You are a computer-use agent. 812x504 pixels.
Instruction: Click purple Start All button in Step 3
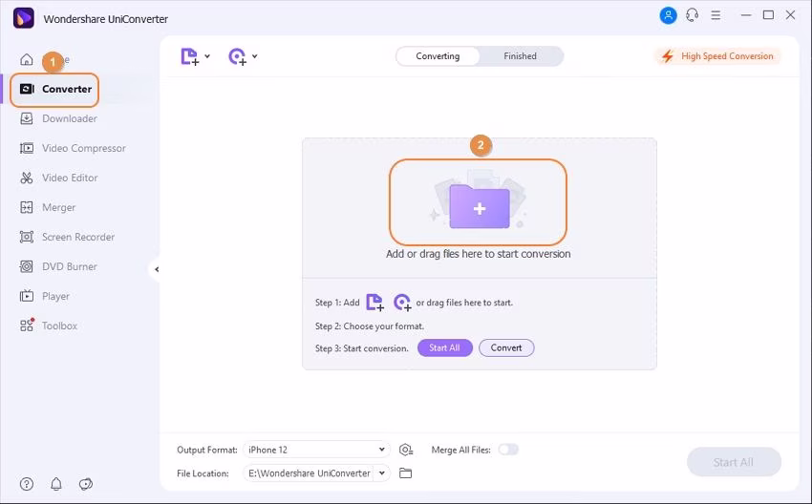click(445, 347)
